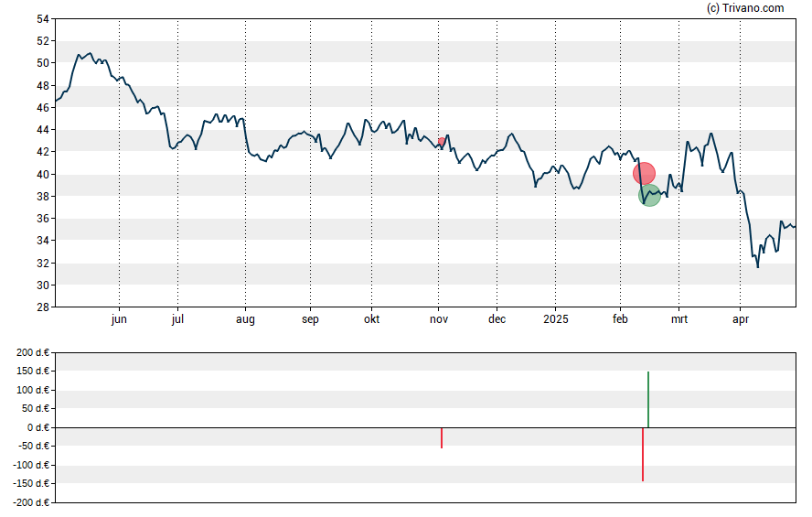Screen dimensions: 812x517
Task: Click the '200 d.€' axis label
Action: coord(33,353)
